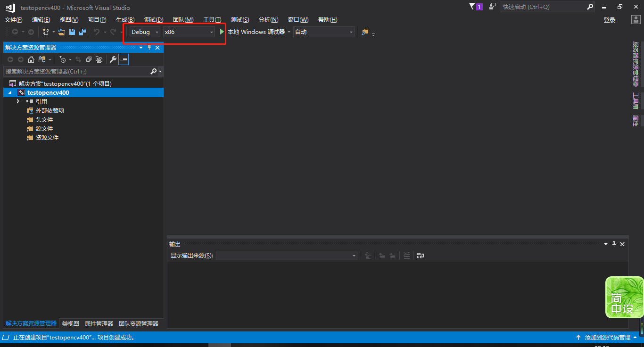Clear all text in the Output window
The width and height of the screenshot is (644, 347).
406,256
